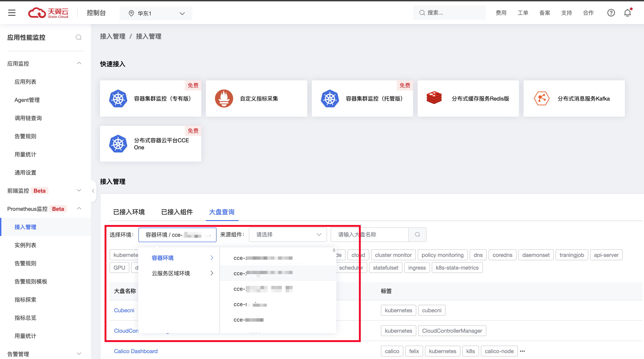
Task: Open 合作 in the top menu
Action: 588,13
